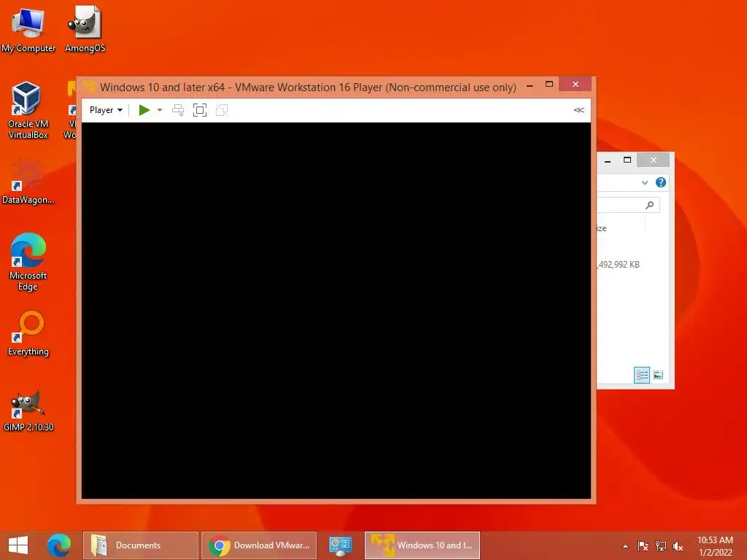Click the Explorer window search box
Screen dimensions: 747x560
tap(628, 205)
